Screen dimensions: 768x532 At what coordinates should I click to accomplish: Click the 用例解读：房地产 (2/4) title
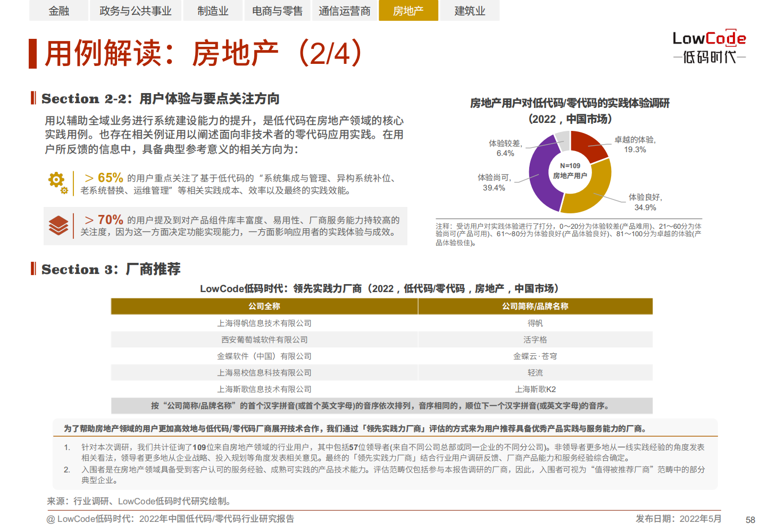(x=203, y=53)
